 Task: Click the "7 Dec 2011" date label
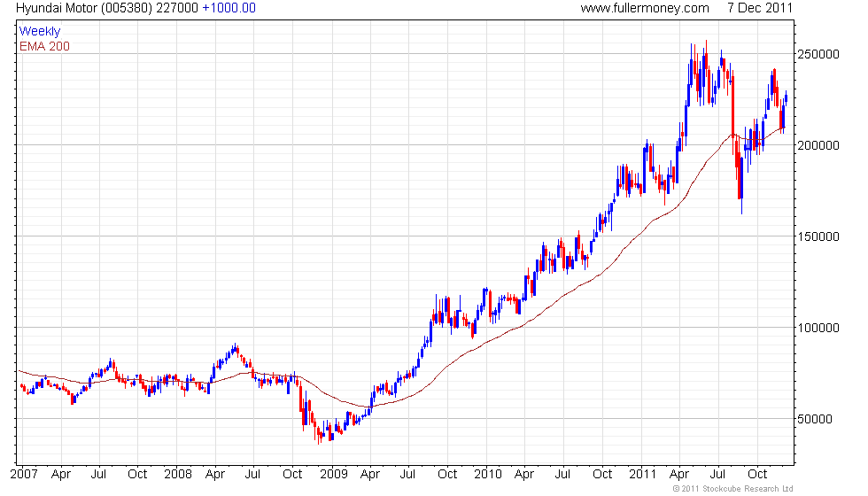pyautogui.click(x=760, y=8)
